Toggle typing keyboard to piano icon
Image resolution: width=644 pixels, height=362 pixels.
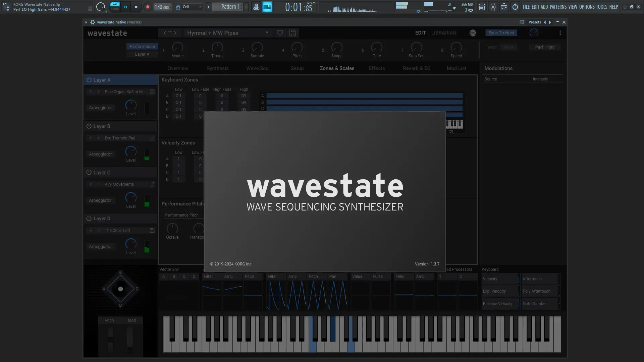[267, 7]
